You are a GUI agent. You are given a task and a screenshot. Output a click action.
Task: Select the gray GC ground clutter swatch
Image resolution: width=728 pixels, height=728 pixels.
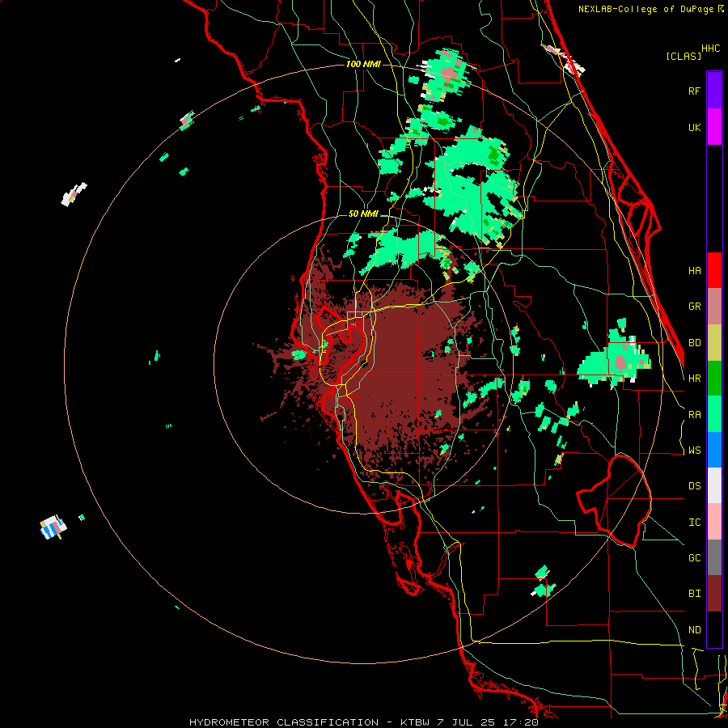pos(714,557)
